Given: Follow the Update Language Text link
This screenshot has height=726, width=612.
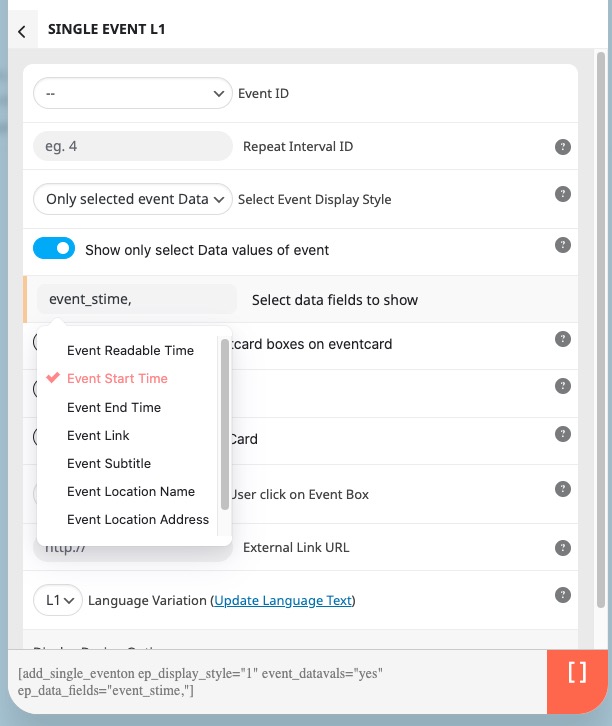Looking at the screenshot, I should point(283,601).
